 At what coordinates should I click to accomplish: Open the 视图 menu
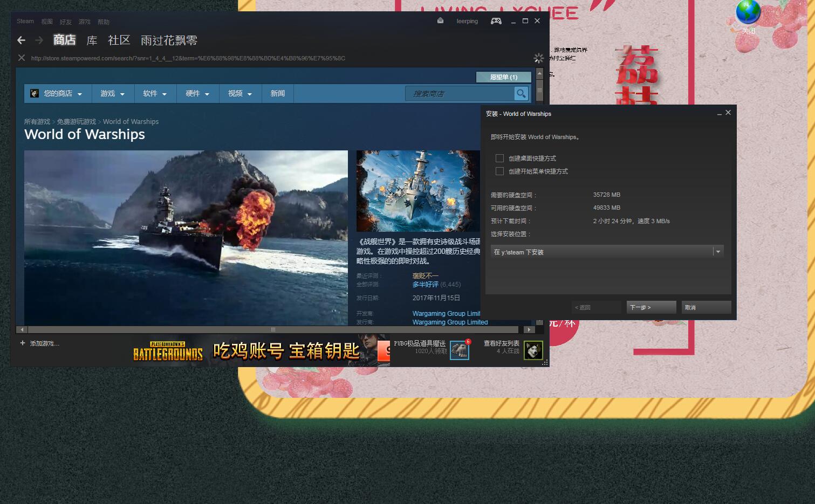point(47,22)
